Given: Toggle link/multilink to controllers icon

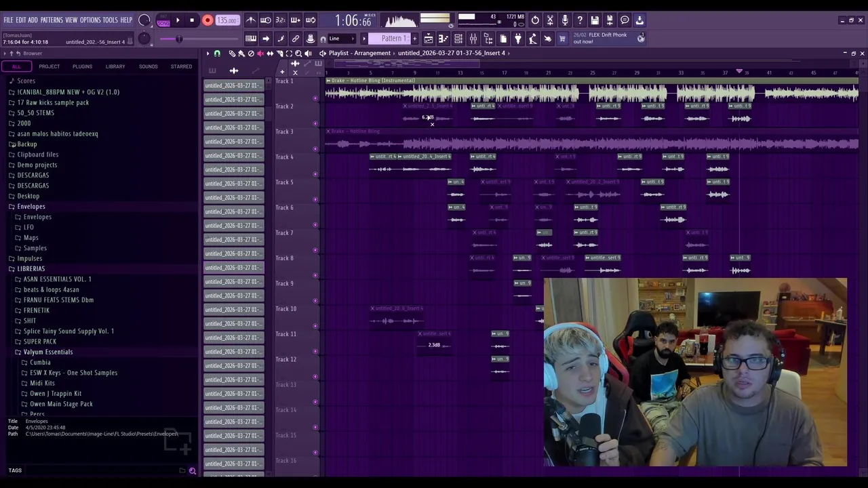Looking at the screenshot, I should pos(296,39).
